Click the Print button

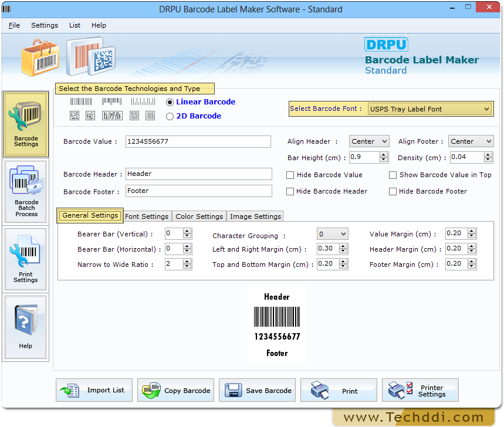(x=339, y=390)
